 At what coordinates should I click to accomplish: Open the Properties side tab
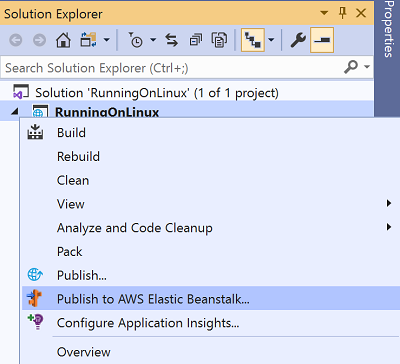(388, 29)
